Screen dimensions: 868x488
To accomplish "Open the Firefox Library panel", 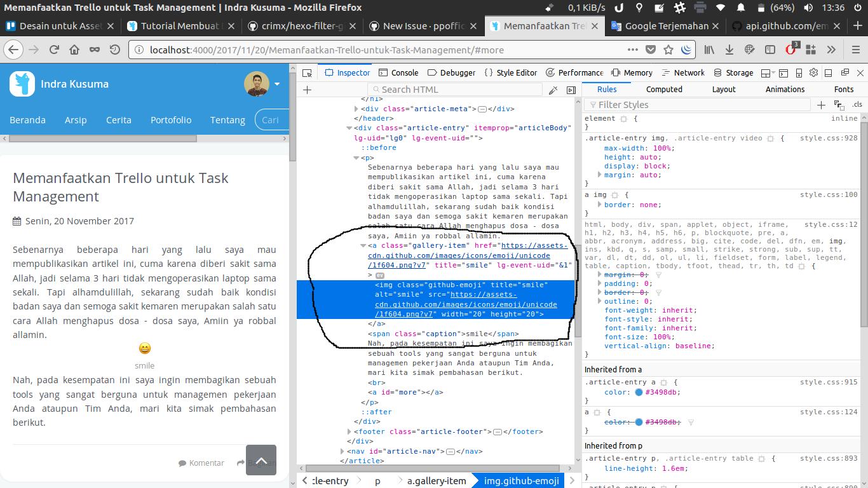I will click(710, 50).
